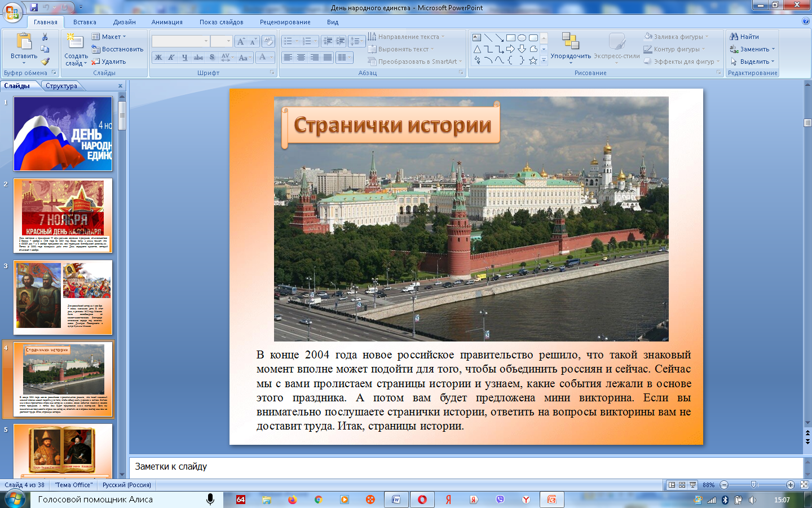Click the Find binoculars button
This screenshot has height=508, width=812.
click(x=744, y=37)
